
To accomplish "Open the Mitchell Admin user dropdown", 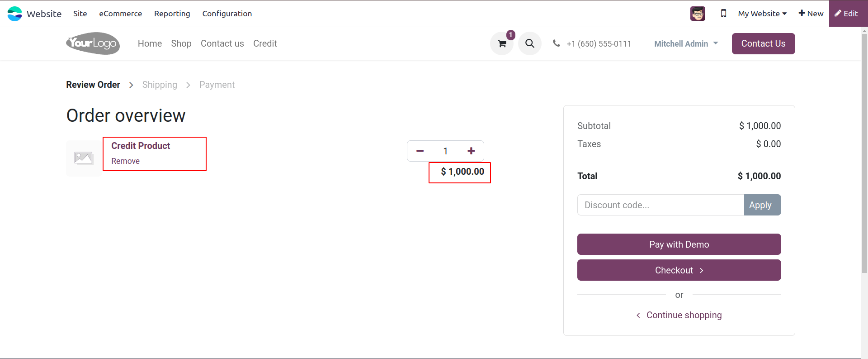I will [686, 43].
